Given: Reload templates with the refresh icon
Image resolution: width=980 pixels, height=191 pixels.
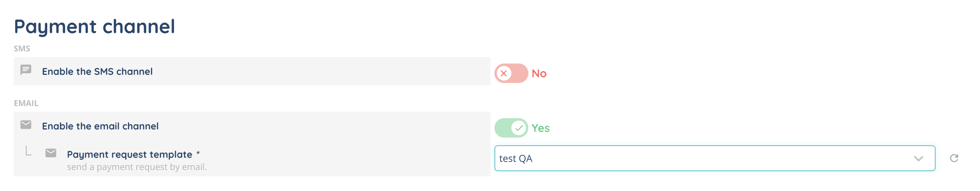Looking at the screenshot, I should click(x=954, y=158).
